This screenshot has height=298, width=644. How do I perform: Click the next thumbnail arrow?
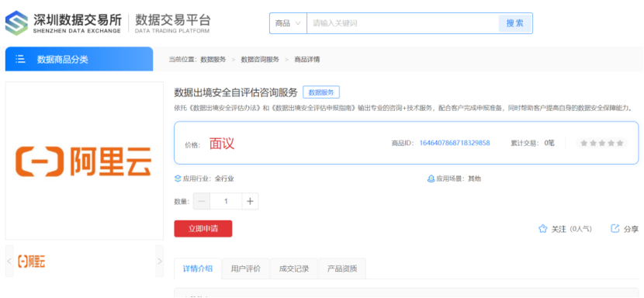click(x=160, y=261)
